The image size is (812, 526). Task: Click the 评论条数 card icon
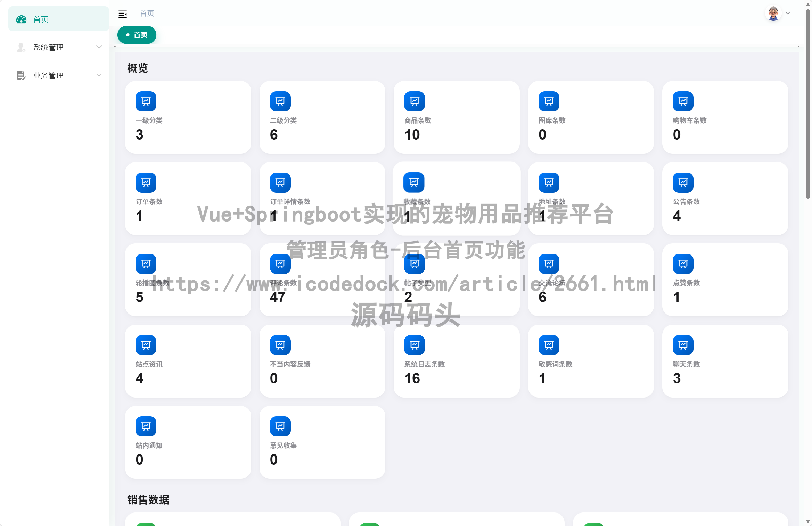coord(280,264)
